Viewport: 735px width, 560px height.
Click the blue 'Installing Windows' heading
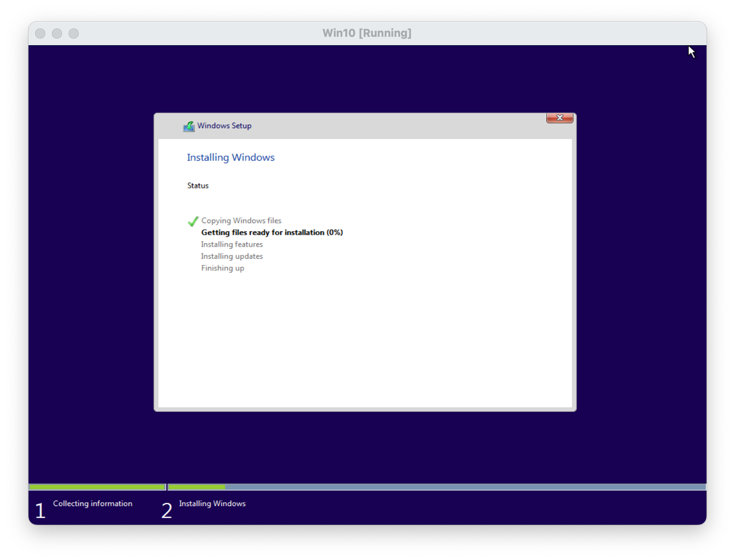click(231, 157)
